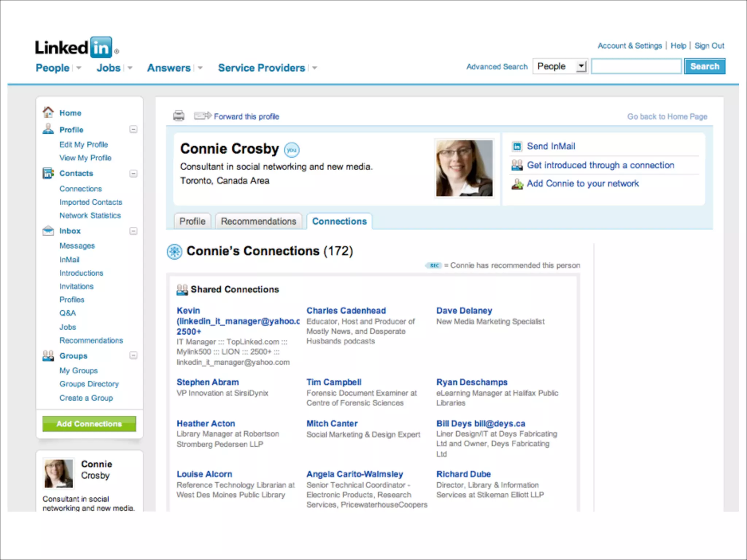Click the 'you' badge next to Connie Crosby
747x560 pixels.
click(292, 150)
